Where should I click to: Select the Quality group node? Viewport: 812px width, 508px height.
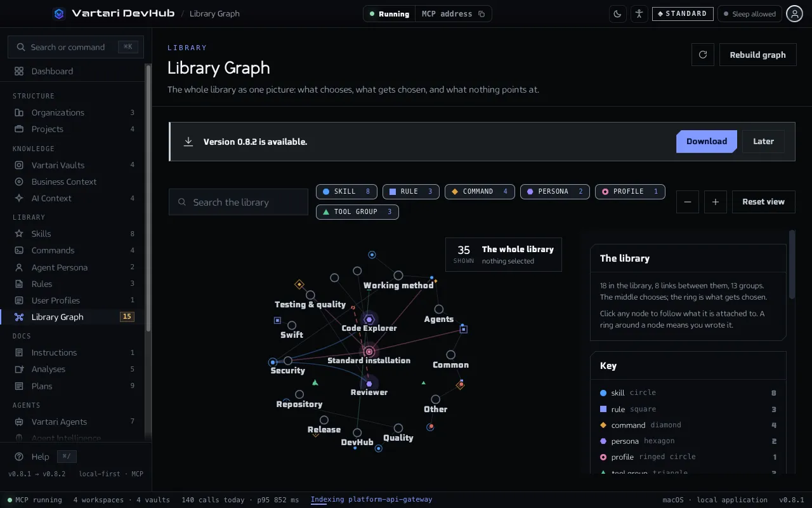(x=398, y=429)
